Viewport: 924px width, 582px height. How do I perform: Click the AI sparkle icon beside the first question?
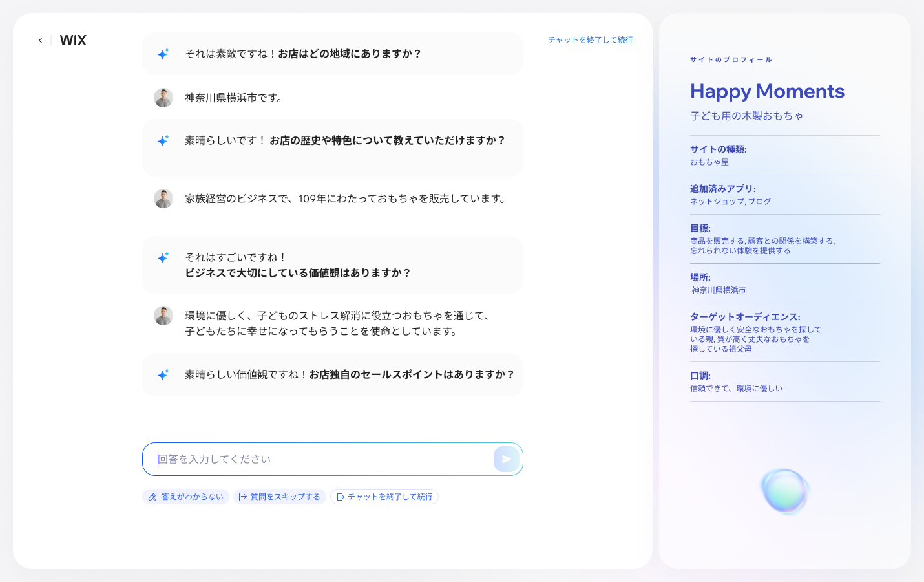click(163, 53)
